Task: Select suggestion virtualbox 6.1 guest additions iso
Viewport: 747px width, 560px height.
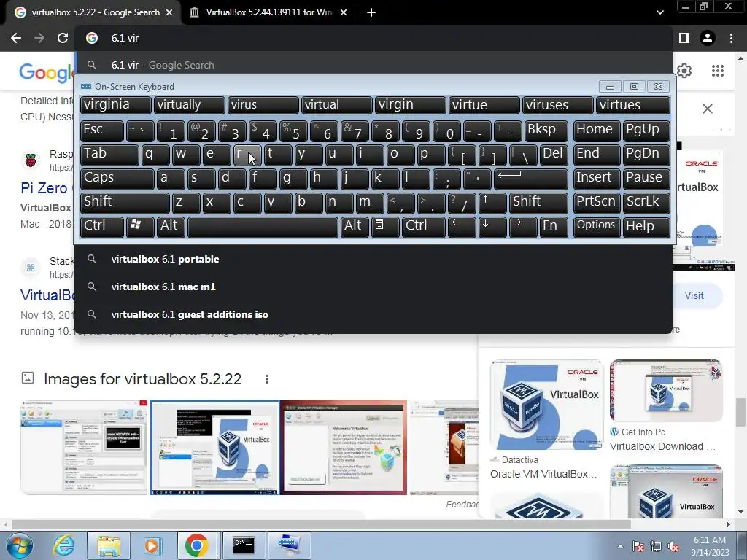Action: pos(373,314)
